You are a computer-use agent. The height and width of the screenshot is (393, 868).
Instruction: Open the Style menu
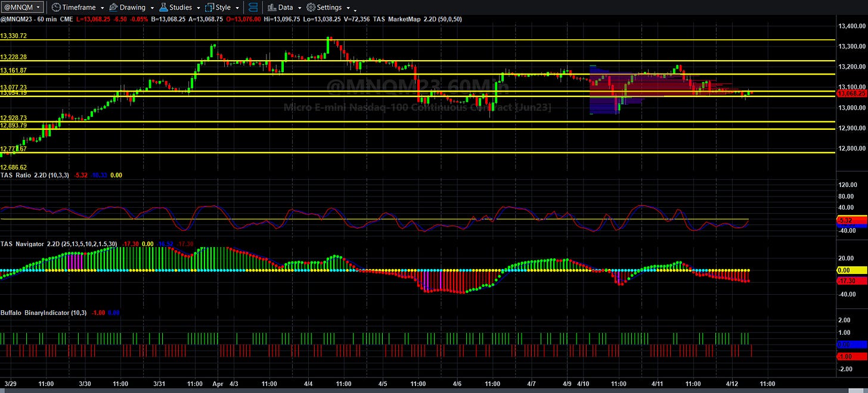click(x=223, y=7)
